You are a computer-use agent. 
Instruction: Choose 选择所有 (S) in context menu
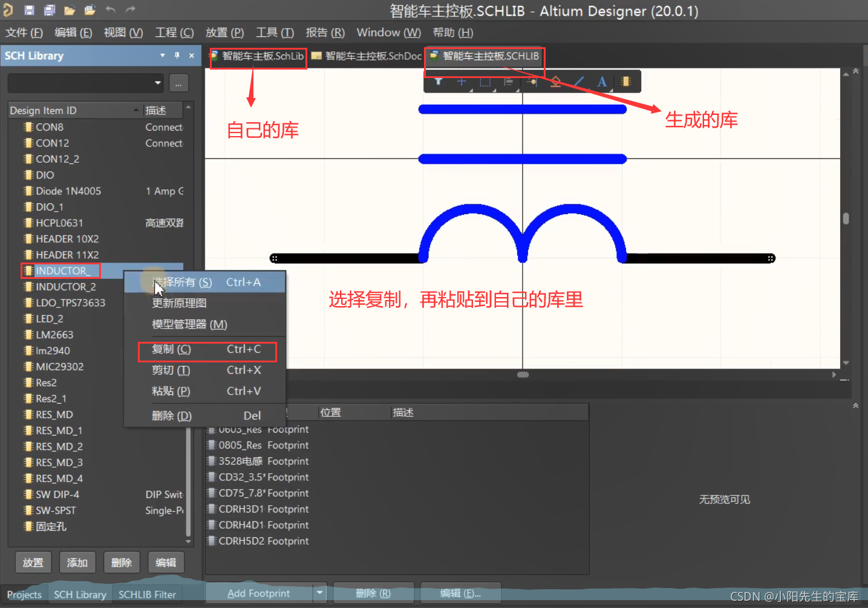point(205,283)
